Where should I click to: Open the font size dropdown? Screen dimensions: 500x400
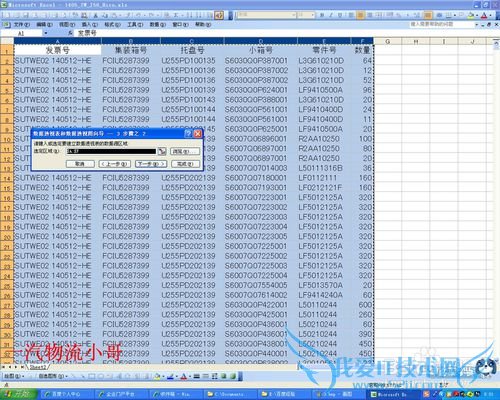pyautogui.click(x=312, y=15)
